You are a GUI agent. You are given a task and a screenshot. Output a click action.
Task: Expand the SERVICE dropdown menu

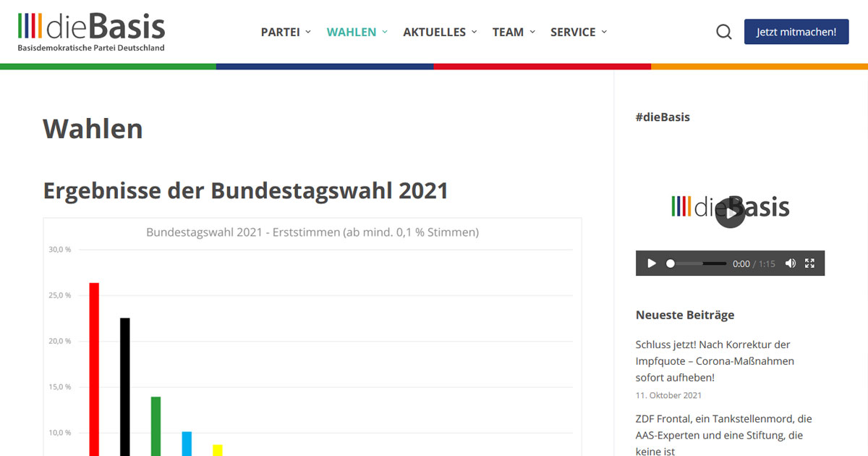pyautogui.click(x=578, y=32)
